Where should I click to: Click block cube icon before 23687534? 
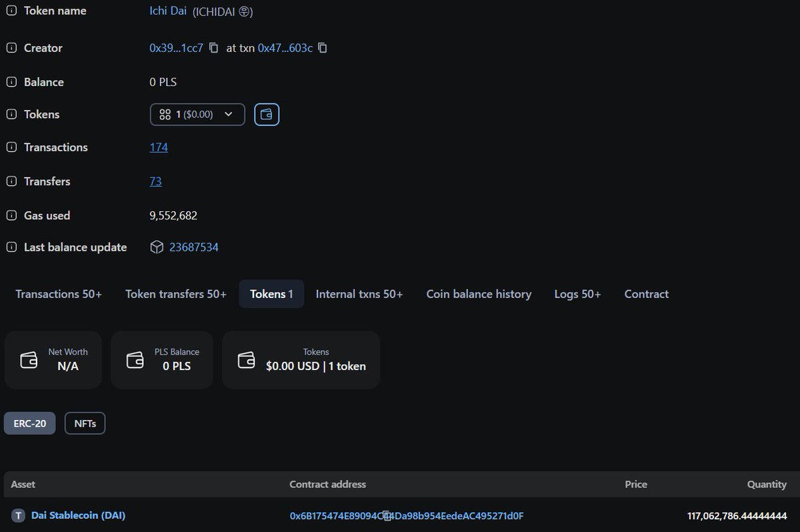click(157, 247)
